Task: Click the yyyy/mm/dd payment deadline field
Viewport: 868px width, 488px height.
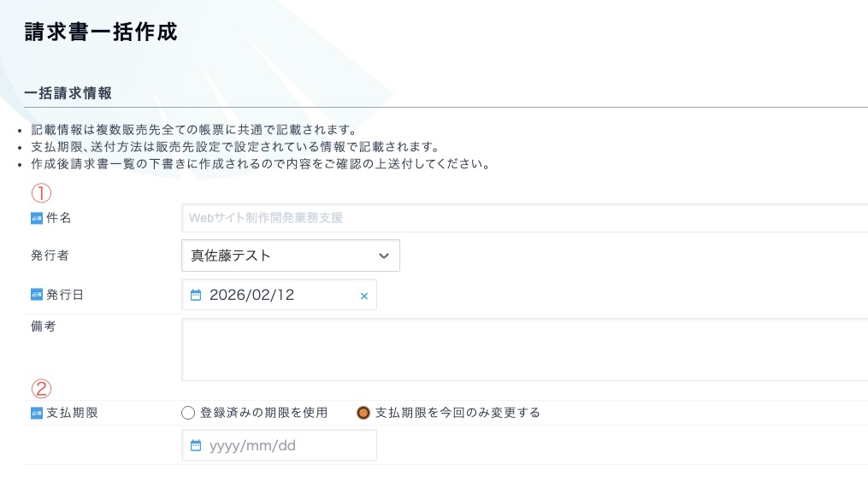Action: (x=282, y=445)
